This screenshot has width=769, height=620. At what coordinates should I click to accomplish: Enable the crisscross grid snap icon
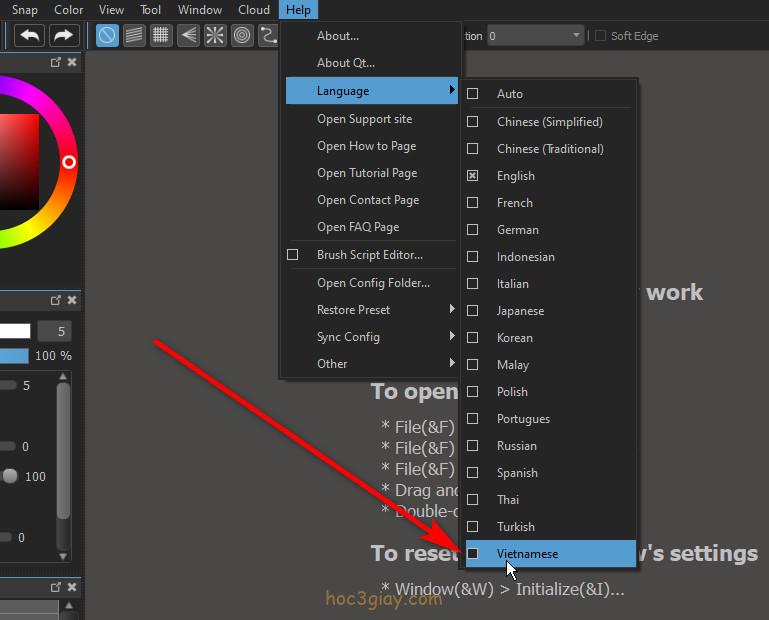tap(161, 36)
